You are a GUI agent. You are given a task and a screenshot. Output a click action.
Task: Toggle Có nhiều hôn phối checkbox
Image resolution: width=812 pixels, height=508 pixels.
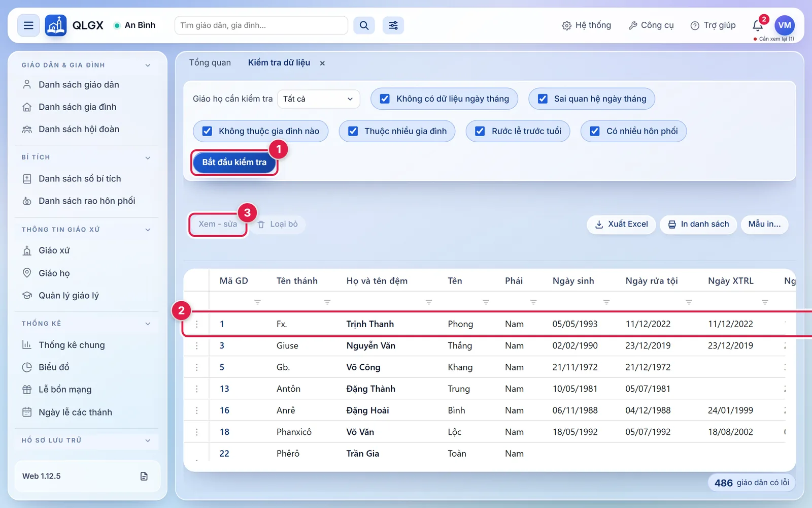(x=595, y=131)
